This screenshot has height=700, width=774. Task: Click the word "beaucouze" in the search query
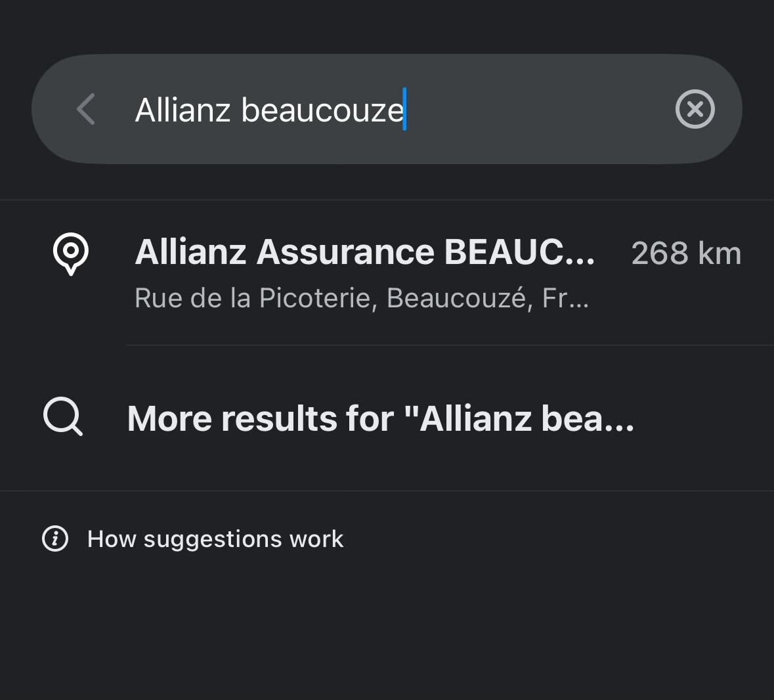click(322, 110)
